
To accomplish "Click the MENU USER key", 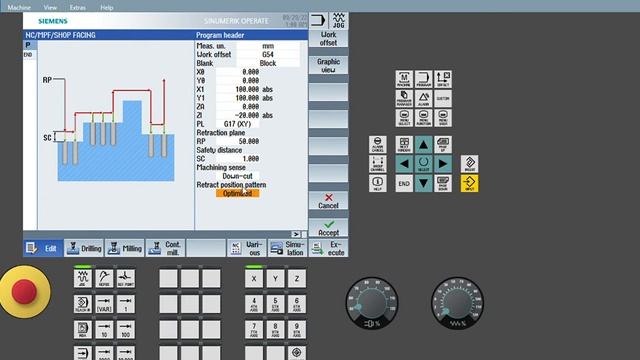I will click(x=443, y=118).
